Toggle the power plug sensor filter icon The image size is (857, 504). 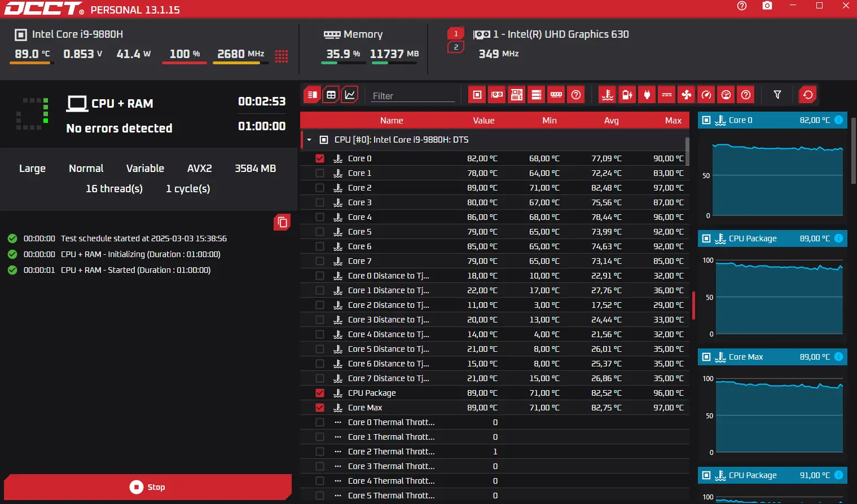[647, 95]
